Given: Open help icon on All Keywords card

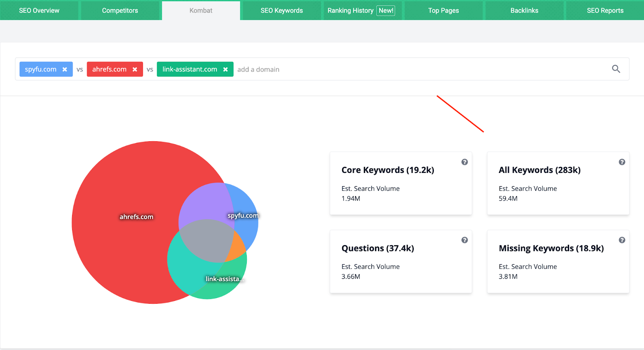Looking at the screenshot, I should [x=622, y=162].
